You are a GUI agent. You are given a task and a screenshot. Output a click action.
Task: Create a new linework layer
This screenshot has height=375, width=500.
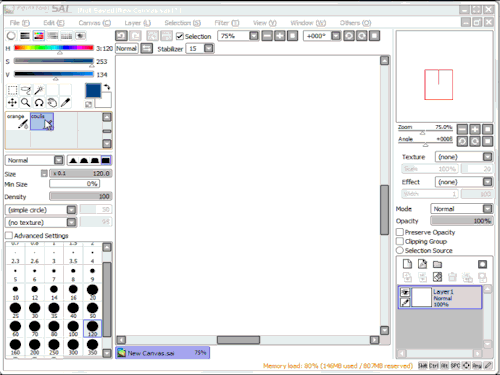(x=422, y=264)
